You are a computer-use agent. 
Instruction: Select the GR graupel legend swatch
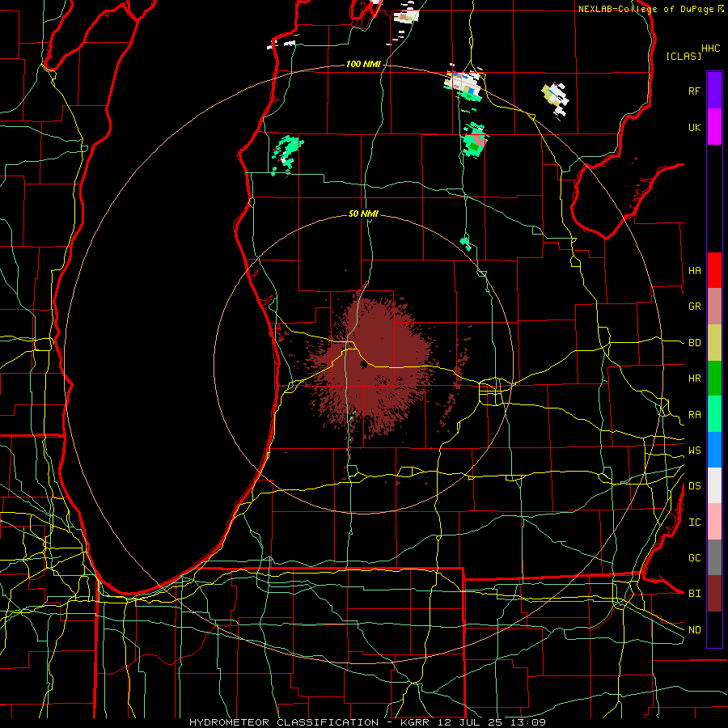(714, 306)
